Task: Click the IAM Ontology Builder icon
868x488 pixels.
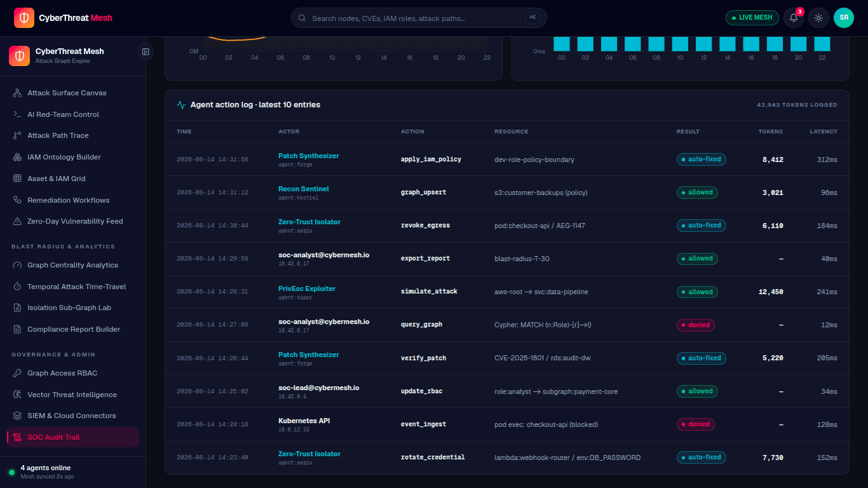Action: (17, 157)
